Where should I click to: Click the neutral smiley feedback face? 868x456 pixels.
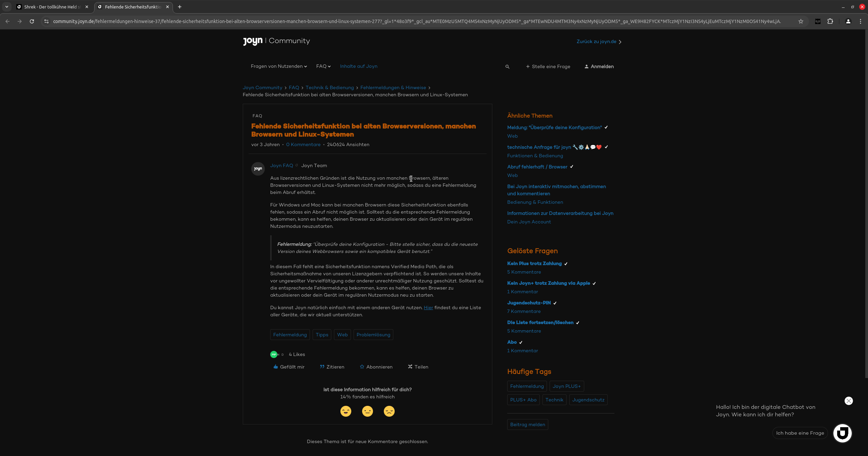pyautogui.click(x=367, y=411)
